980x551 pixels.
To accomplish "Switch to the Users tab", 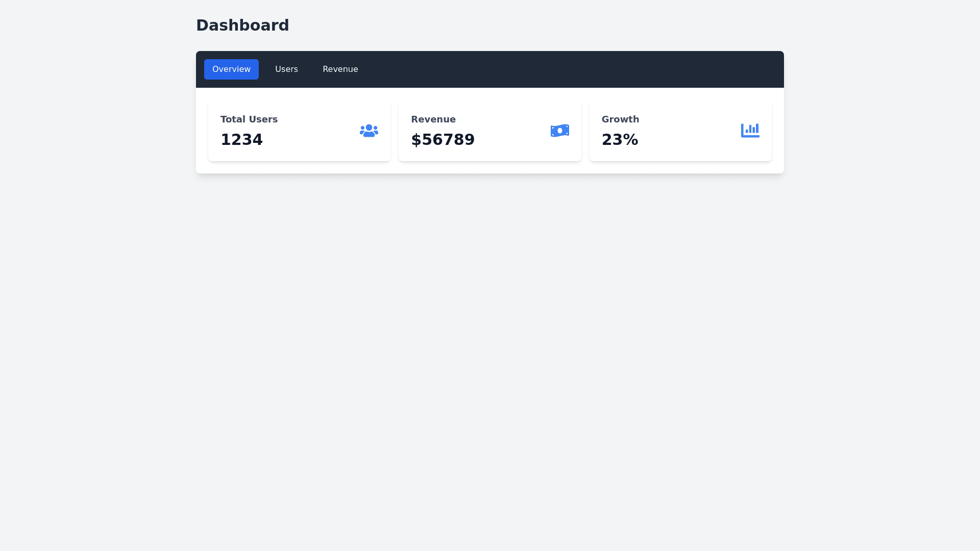I will pyautogui.click(x=286, y=69).
